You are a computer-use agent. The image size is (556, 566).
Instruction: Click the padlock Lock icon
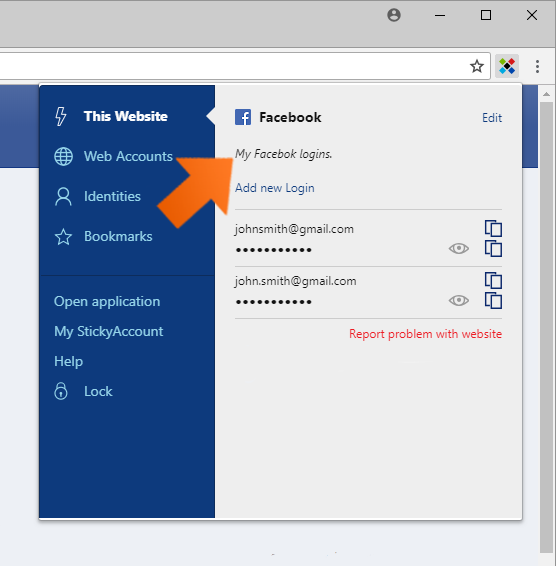pos(61,391)
